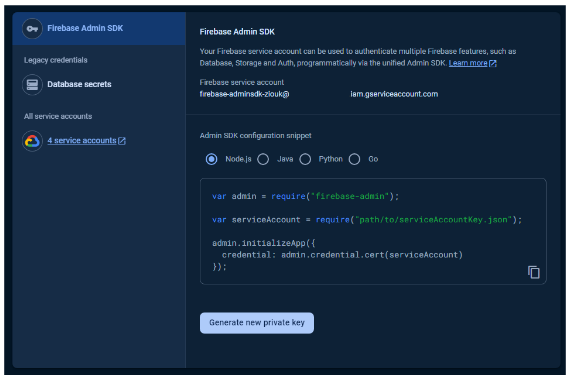Click Generate new private key button
The width and height of the screenshot is (568, 377).
[x=257, y=323]
